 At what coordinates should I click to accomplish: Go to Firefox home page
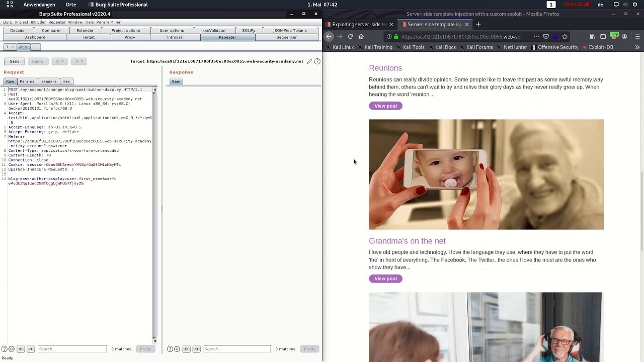coord(361,37)
